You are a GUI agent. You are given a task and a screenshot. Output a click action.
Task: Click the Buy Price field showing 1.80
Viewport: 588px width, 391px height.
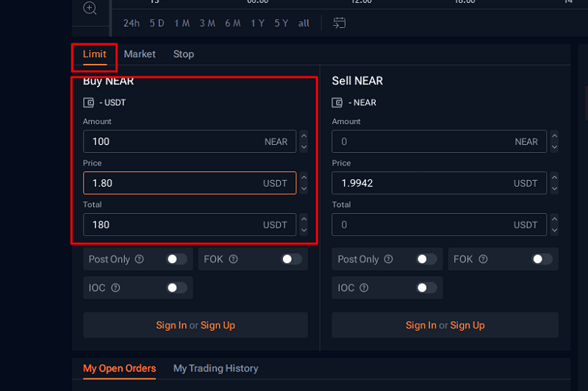click(x=190, y=183)
